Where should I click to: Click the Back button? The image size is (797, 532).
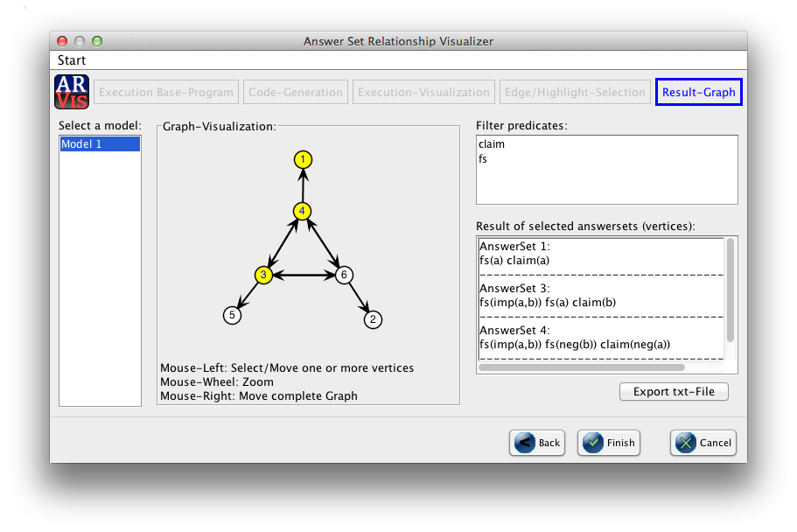click(x=537, y=443)
